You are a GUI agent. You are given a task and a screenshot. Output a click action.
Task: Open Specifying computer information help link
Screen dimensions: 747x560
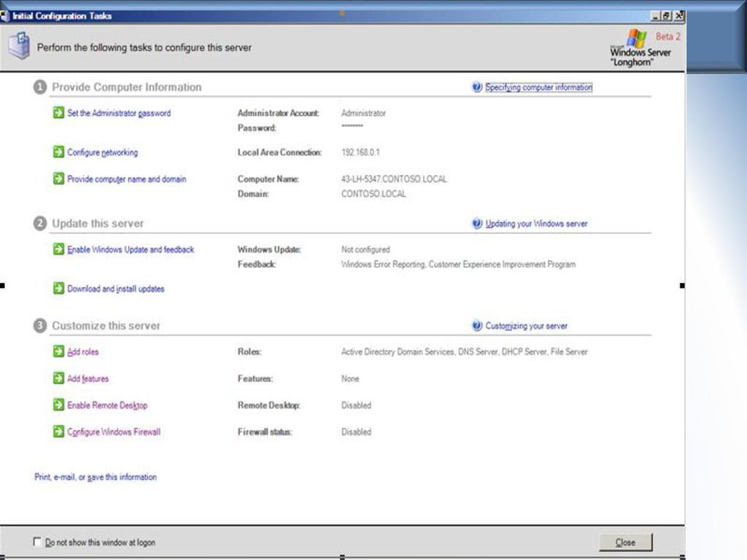[x=539, y=87]
